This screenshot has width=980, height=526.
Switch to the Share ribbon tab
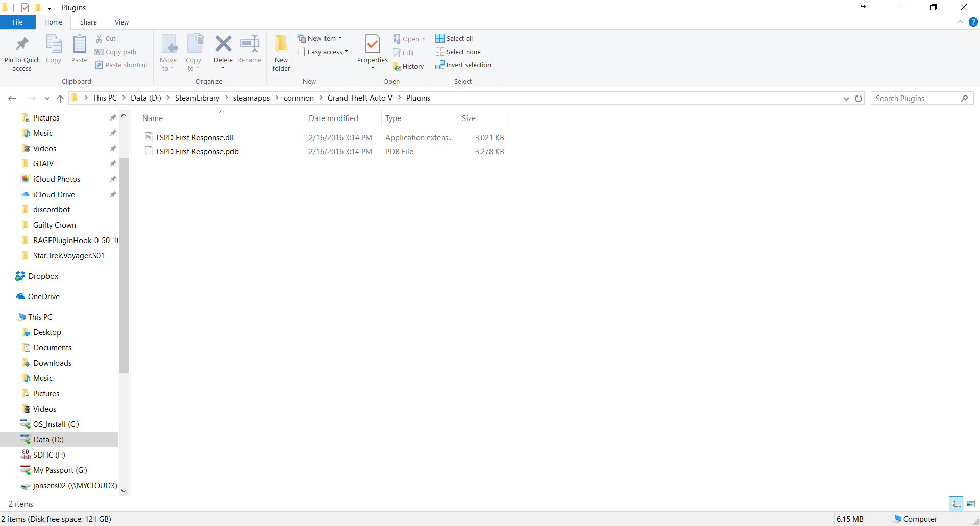coord(88,22)
